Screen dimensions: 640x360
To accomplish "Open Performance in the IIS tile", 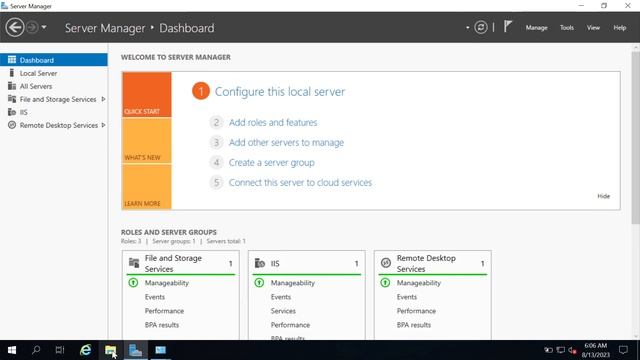I will pos(290,325).
